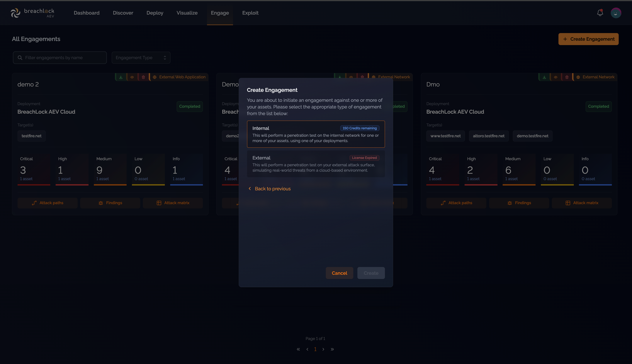Delete the demo 2 engagement
Viewport: 632px width, 364px height.
coord(143,77)
